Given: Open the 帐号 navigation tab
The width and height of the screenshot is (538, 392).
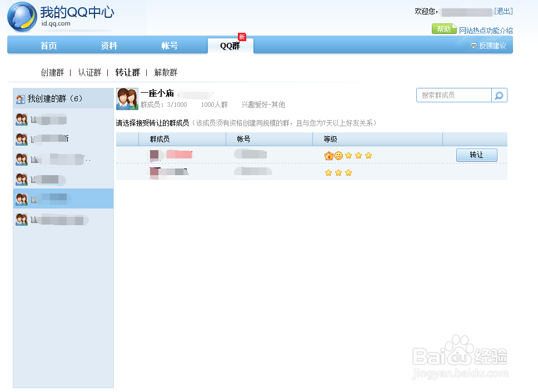Looking at the screenshot, I should point(170,46).
